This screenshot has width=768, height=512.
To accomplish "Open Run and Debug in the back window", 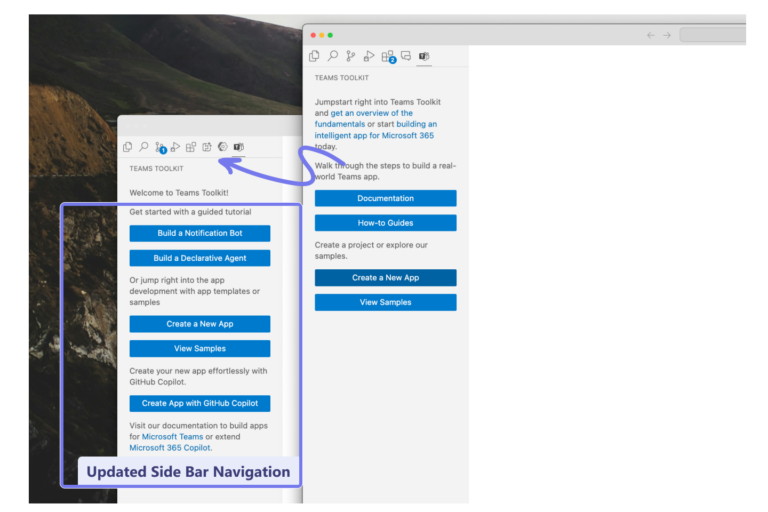I will tap(175, 147).
